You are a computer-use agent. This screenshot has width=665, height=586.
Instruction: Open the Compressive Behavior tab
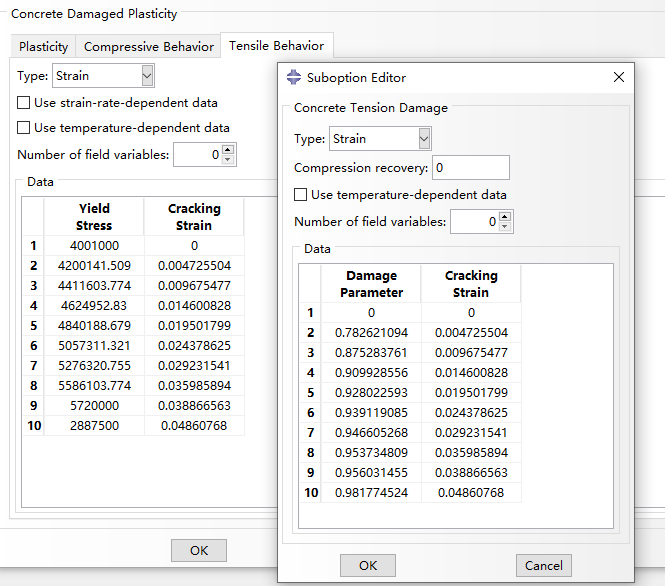pyautogui.click(x=149, y=46)
